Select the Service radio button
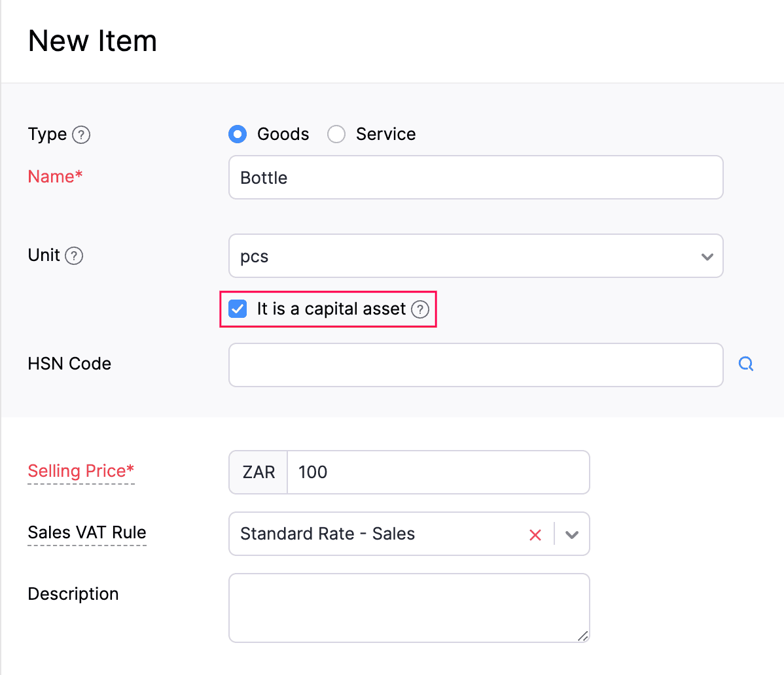This screenshot has height=675, width=784. pos(336,134)
